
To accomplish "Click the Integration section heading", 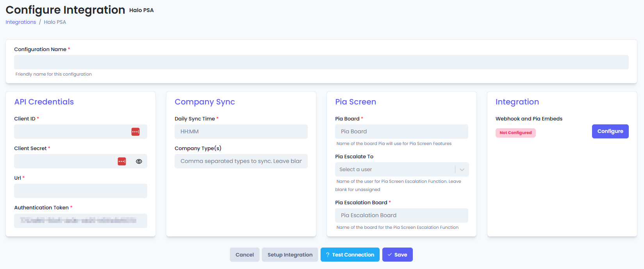I will (517, 102).
